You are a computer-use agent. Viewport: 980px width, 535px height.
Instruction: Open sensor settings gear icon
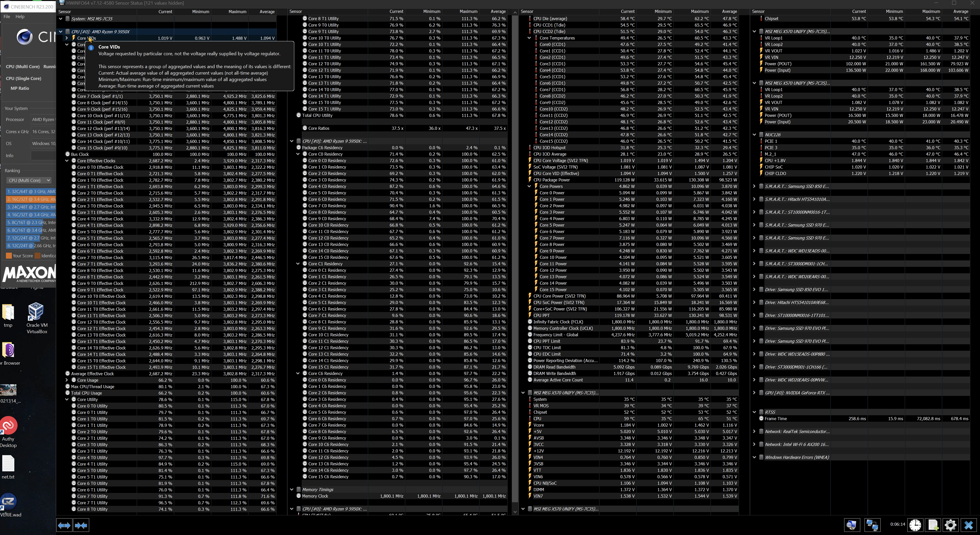click(x=950, y=525)
